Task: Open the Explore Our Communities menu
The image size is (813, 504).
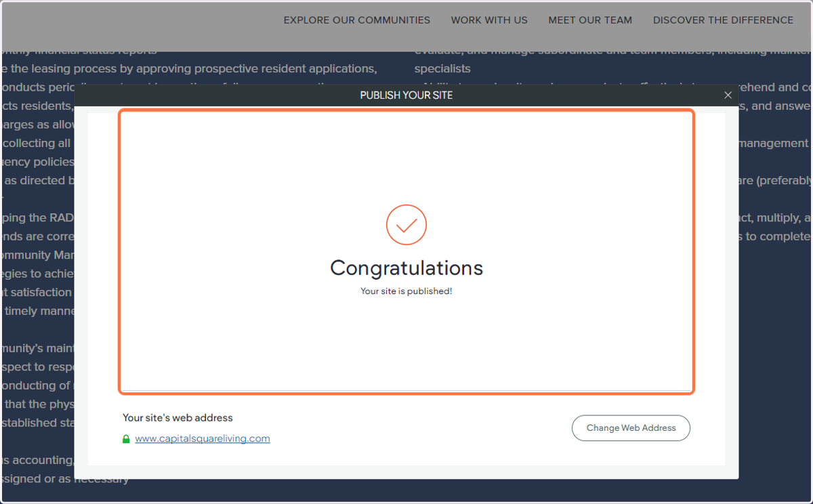Action: tap(356, 20)
